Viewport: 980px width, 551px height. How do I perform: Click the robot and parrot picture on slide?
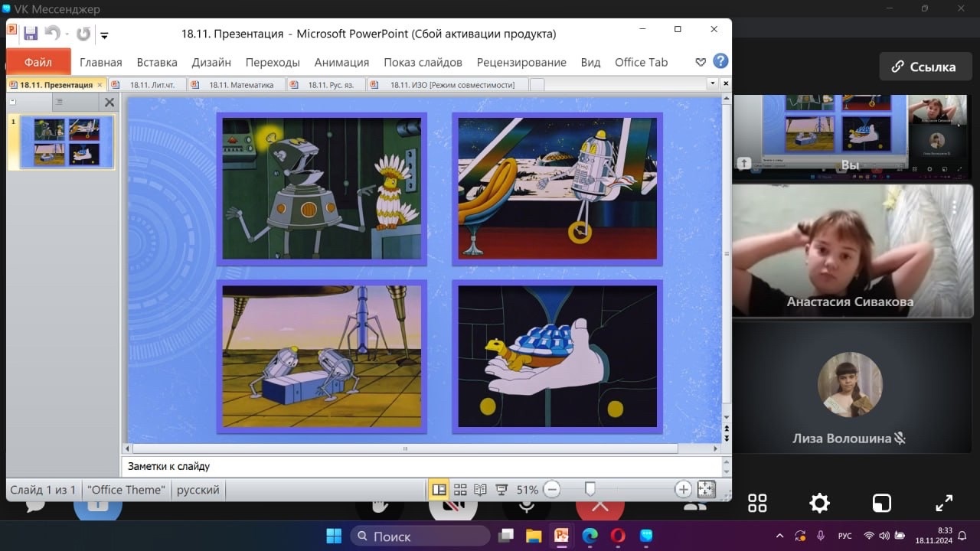(322, 188)
